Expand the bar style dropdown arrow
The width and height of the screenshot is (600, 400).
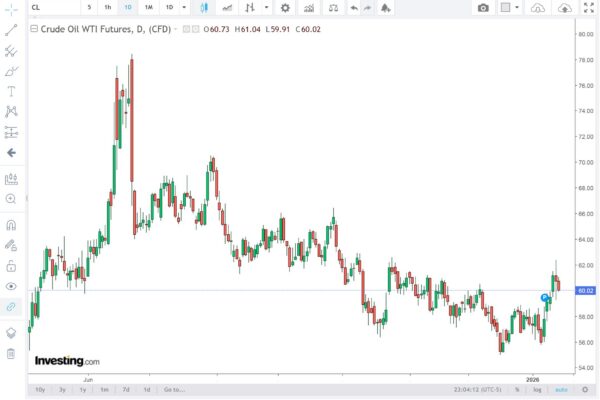pos(266,7)
